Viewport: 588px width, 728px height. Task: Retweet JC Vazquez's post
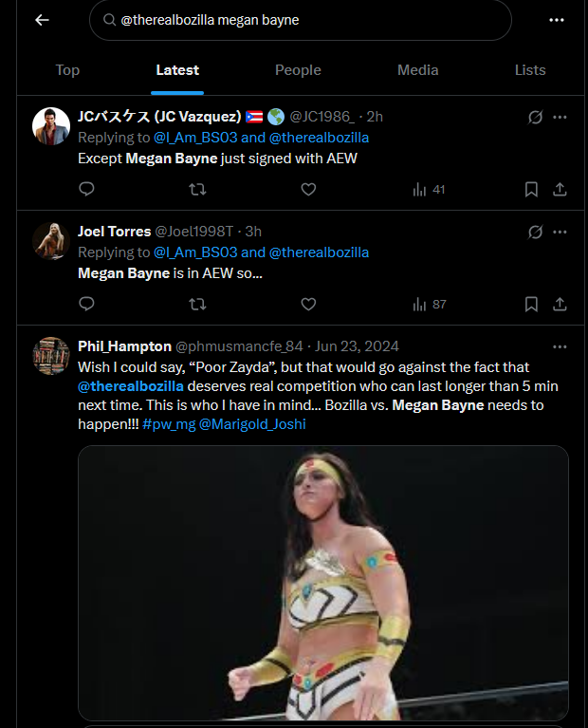(x=197, y=189)
